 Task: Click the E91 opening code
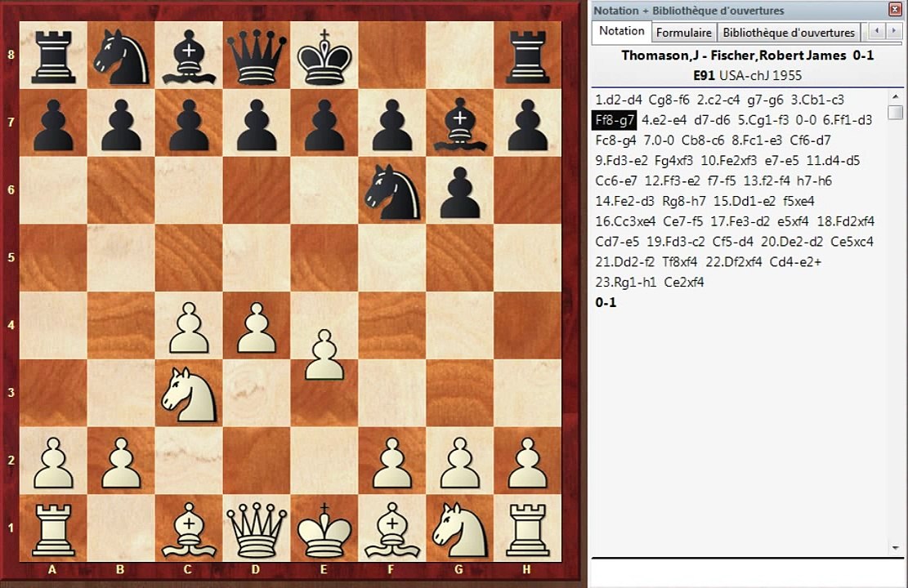tap(704, 75)
